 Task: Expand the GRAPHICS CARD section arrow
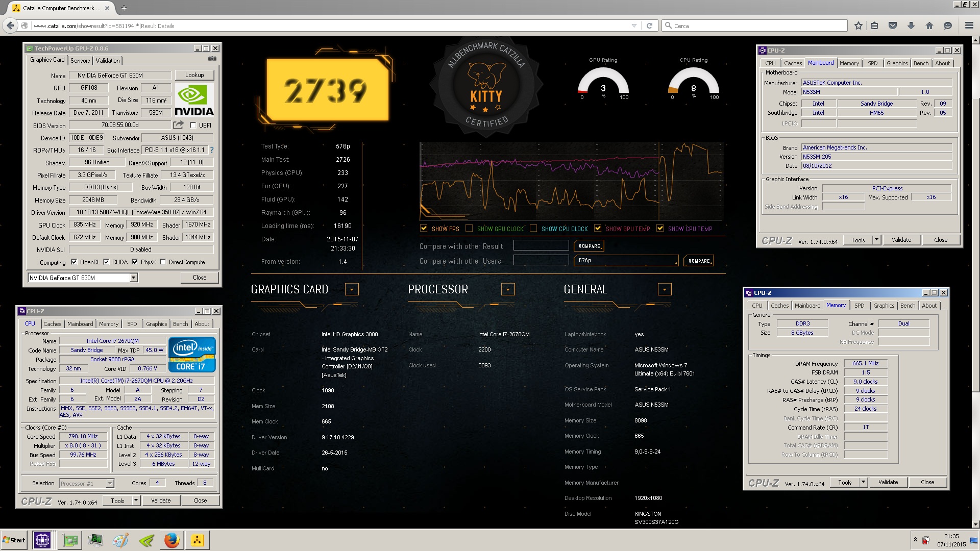tap(352, 290)
